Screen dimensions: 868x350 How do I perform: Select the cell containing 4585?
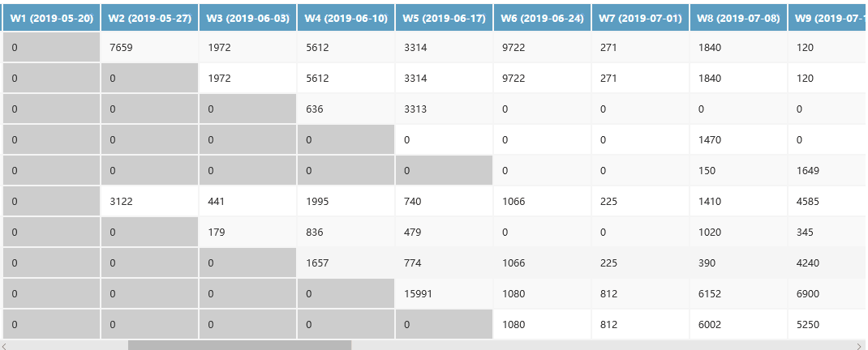pyautogui.click(x=826, y=202)
